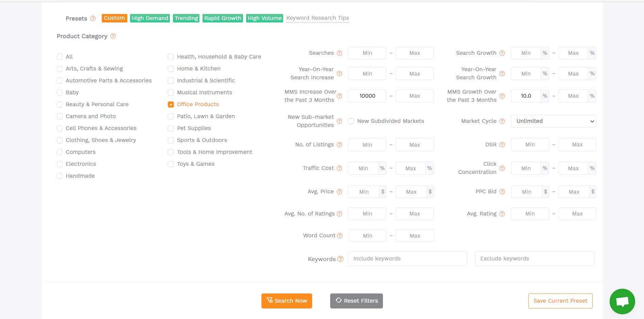Open the Keyword Research Tips link
Screen dimensions: 644x319
point(317,18)
